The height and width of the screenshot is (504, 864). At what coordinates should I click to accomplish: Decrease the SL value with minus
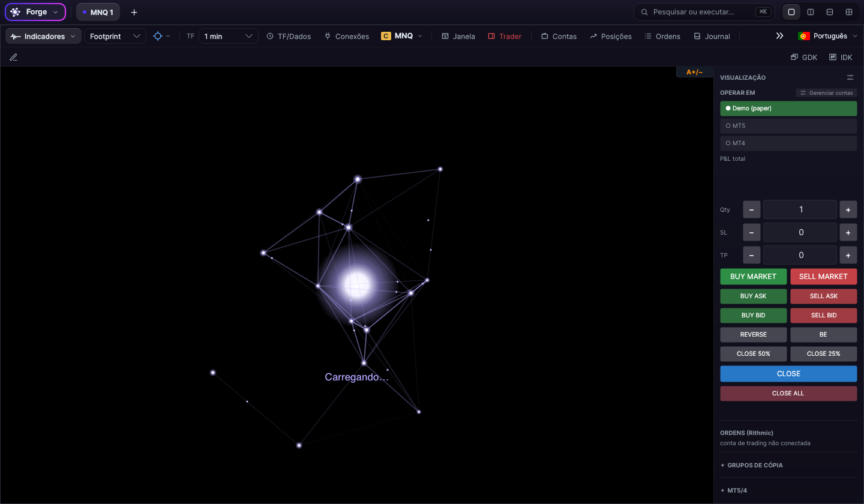(752, 232)
